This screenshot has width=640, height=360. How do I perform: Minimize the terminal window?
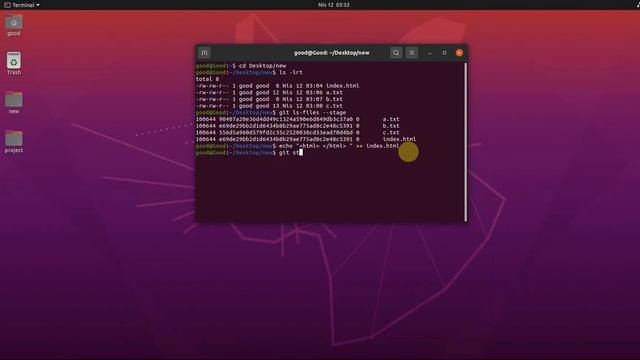429,53
